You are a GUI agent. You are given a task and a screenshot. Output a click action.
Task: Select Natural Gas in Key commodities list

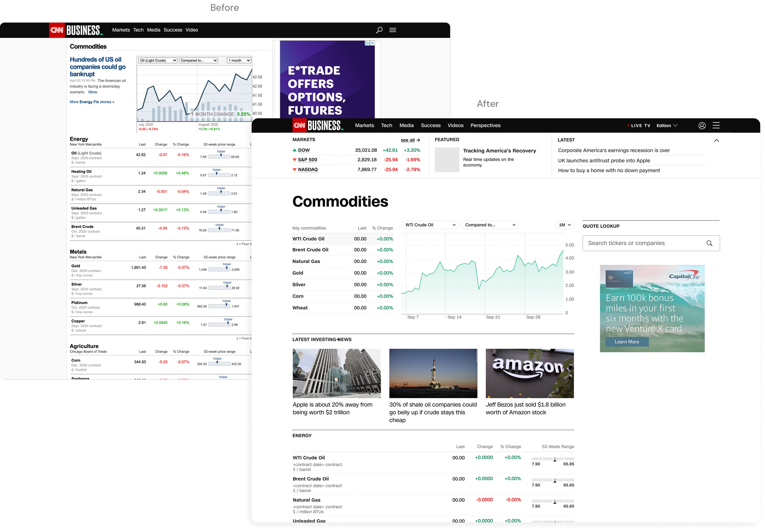[x=343, y=262]
